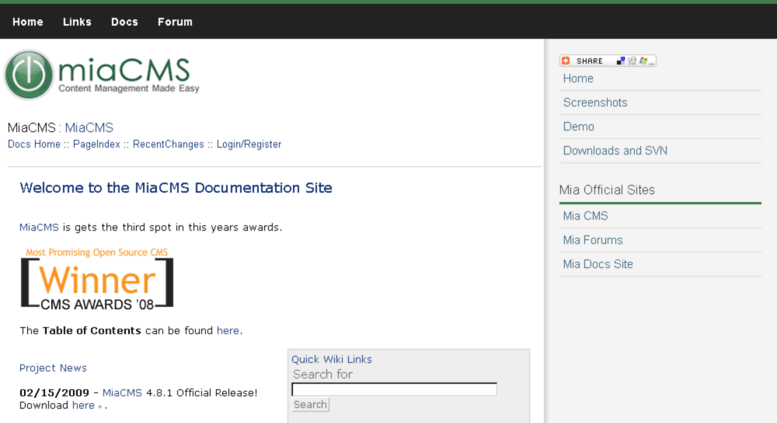
Task: Open sidebar Demo link
Action: (x=578, y=127)
